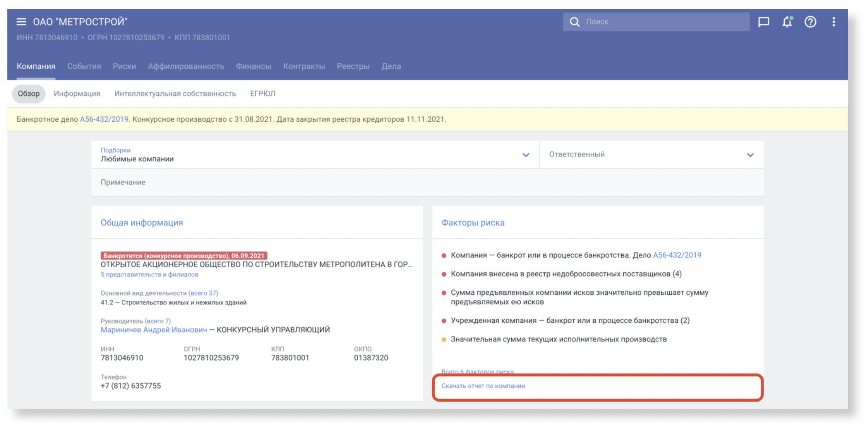Open case A56-432/2019 link in risk factors
Viewport: 868px width, 425px height.
pyautogui.click(x=677, y=255)
